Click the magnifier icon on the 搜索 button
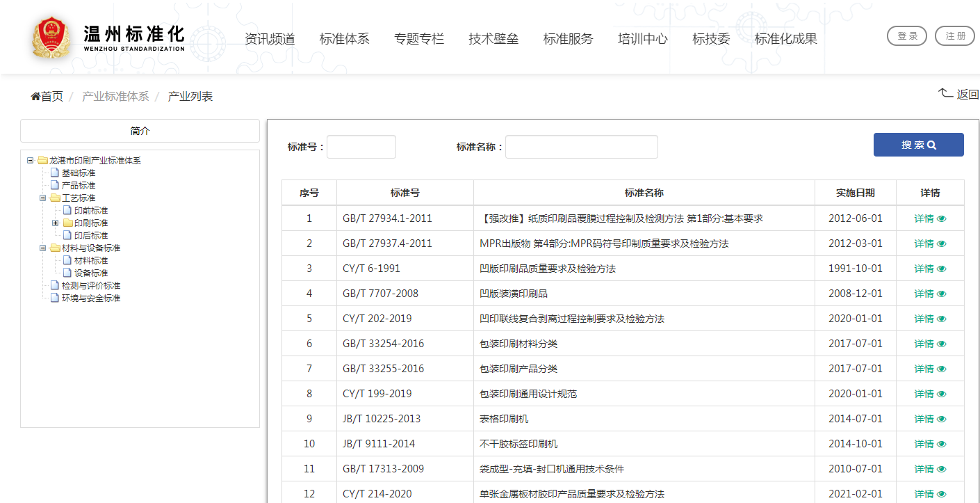The width and height of the screenshot is (980, 503). pos(932,145)
